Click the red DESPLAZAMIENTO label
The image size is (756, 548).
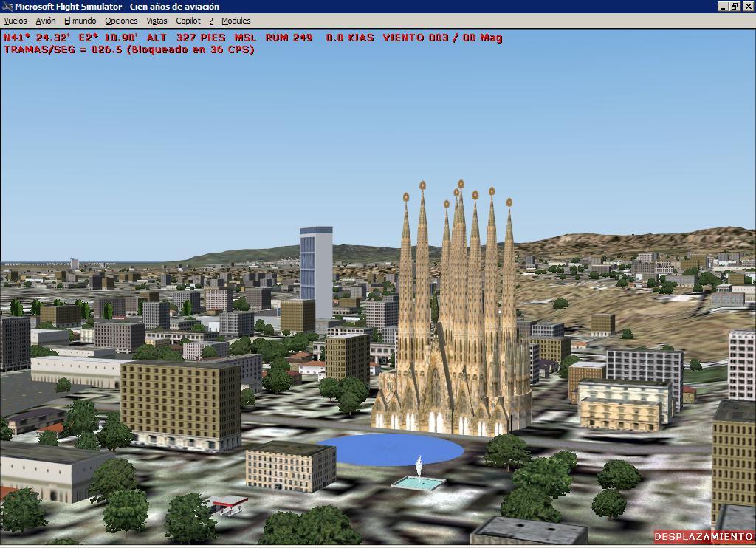click(x=703, y=536)
